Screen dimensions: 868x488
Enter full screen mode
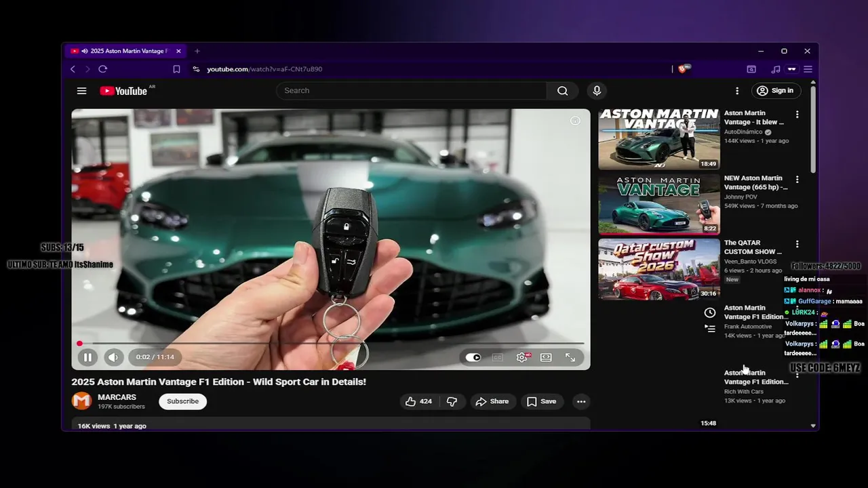pos(570,357)
